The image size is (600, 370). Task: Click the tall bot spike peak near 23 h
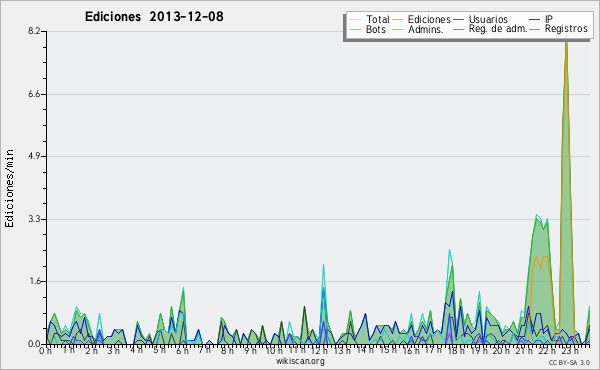(x=566, y=42)
